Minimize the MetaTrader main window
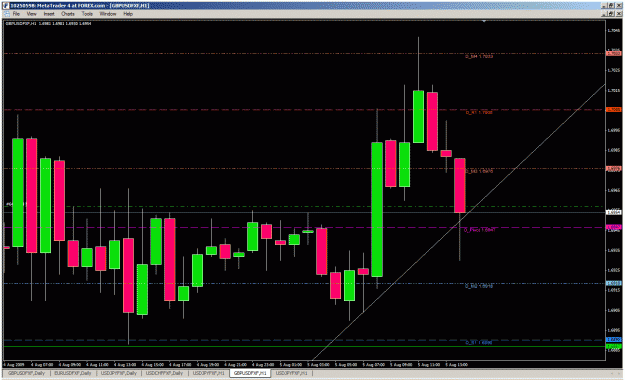 (x=604, y=6)
